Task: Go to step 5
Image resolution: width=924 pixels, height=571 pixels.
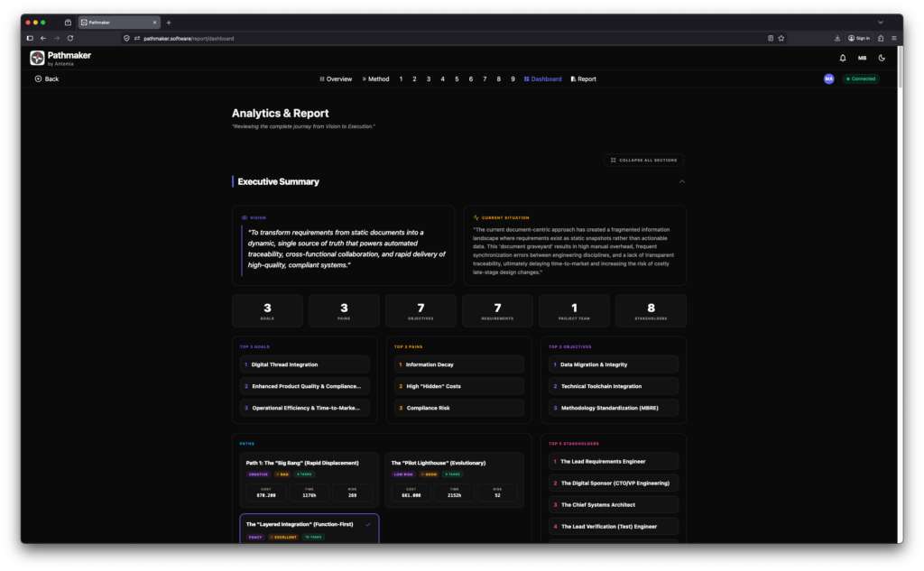Action: (x=457, y=79)
